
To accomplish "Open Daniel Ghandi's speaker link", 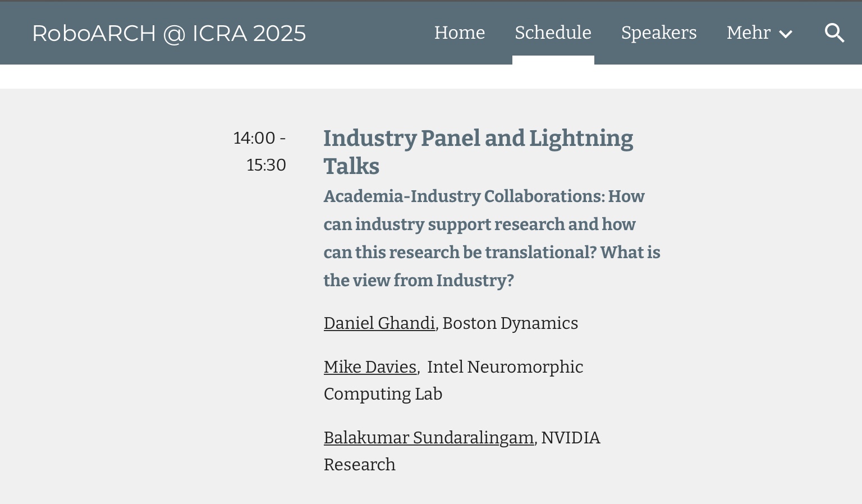I will (379, 323).
